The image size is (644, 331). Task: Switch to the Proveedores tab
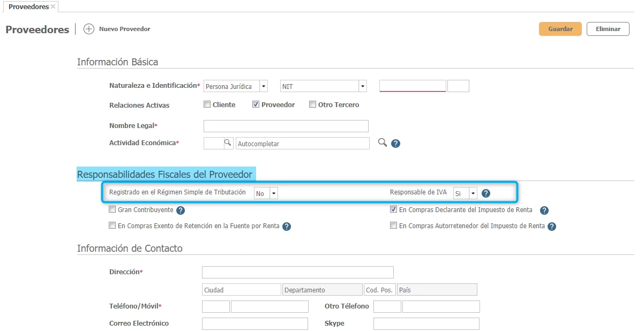(x=28, y=7)
